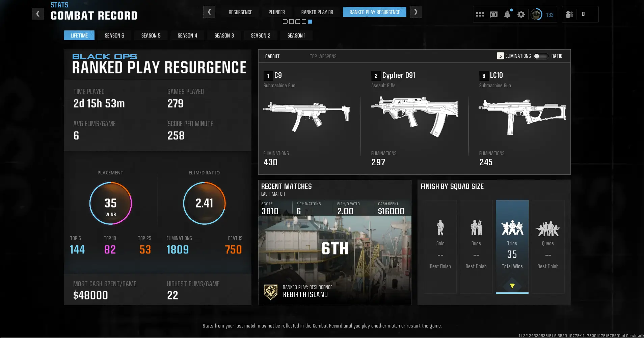Click the last match cash spent $16000
Viewport: 644px width, 338px height.
pyautogui.click(x=391, y=211)
